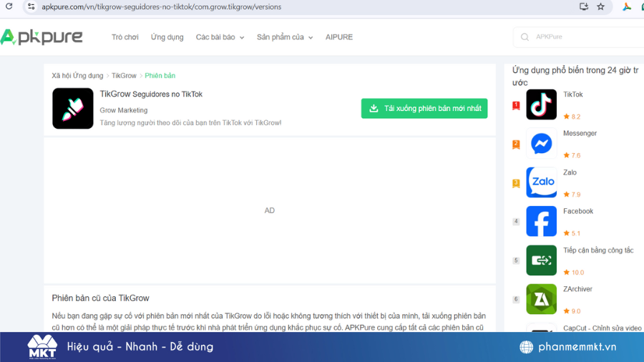Open Xã hội Ứng dụng breadcrumb link
This screenshot has height=362, width=644.
coord(77,76)
